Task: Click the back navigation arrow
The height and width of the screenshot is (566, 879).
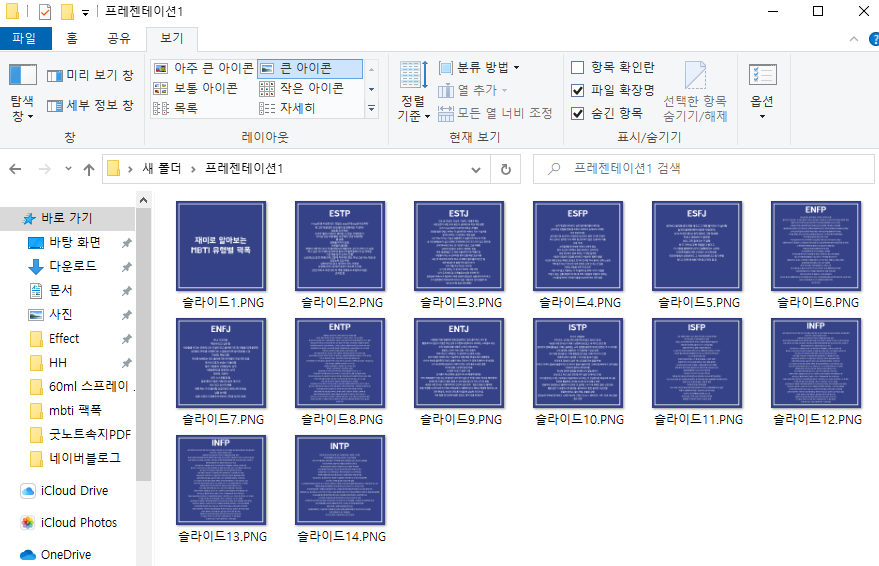Action: pyautogui.click(x=15, y=169)
